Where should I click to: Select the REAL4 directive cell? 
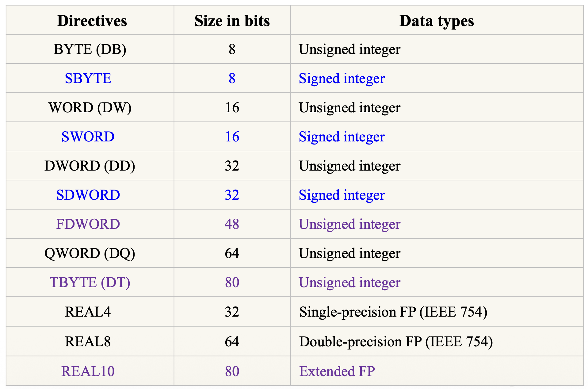click(88, 312)
